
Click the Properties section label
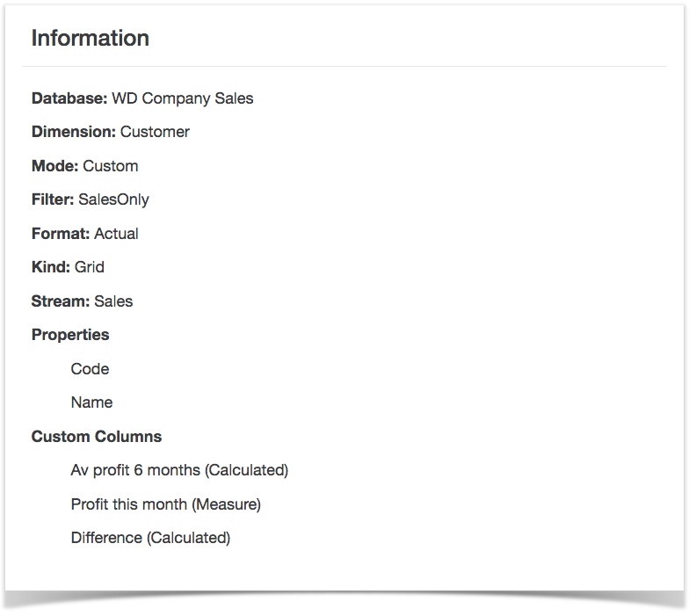click(70, 335)
